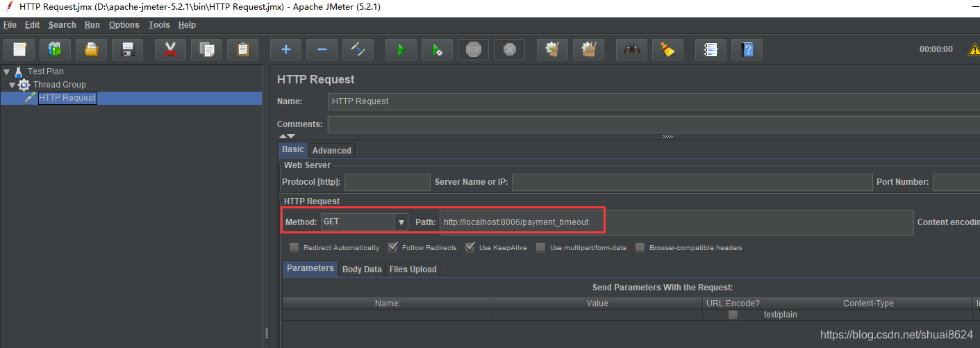Switch to the Body Data tab
Image resolution: width=980 pixels, height=348 pixels.
point(362,269)
